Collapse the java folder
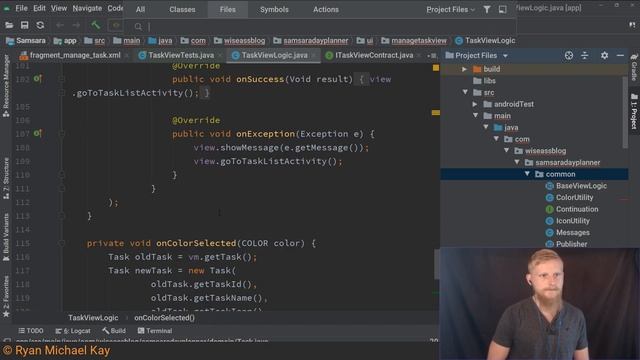 coord(486,128)
